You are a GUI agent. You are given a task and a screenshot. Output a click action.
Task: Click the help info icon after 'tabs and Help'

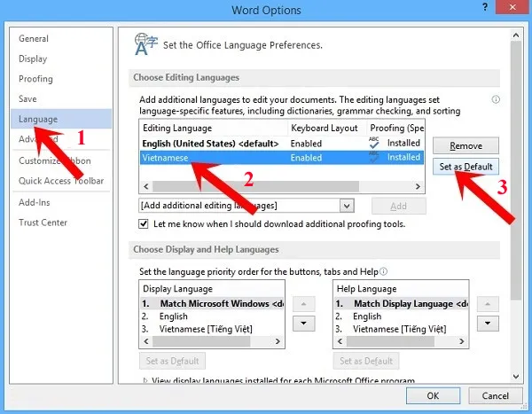pos(384,270)
